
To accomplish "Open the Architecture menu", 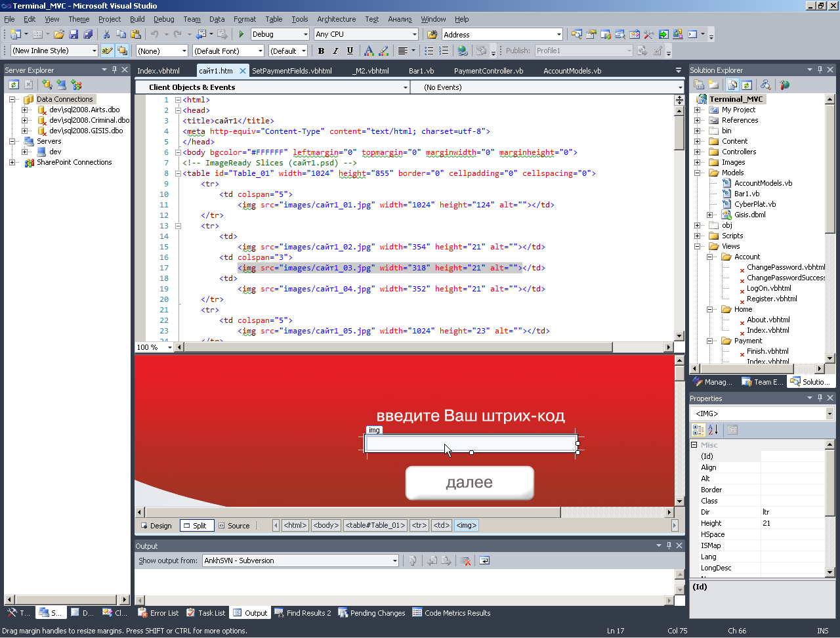I will pyautogui.click(x=336, y=19).
